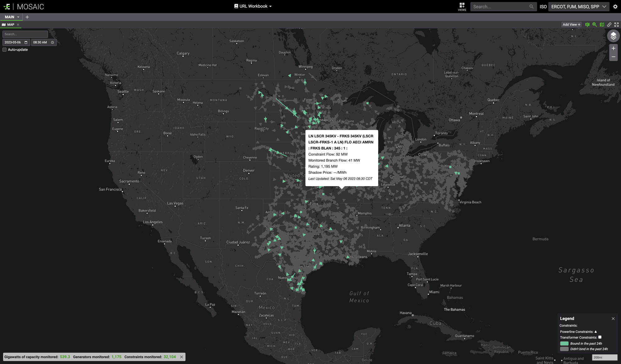Click the Las Vegas label on map
This screenshot has width=621, height=364.
point(175,203)
